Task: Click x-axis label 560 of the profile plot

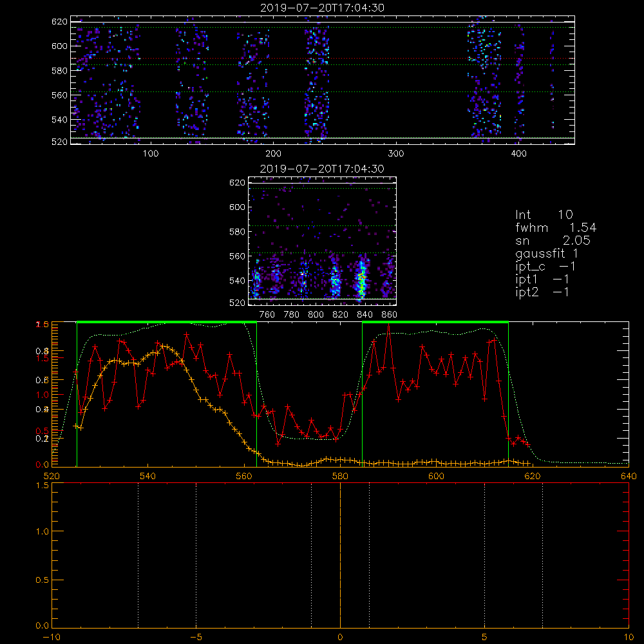Action: 244,477
